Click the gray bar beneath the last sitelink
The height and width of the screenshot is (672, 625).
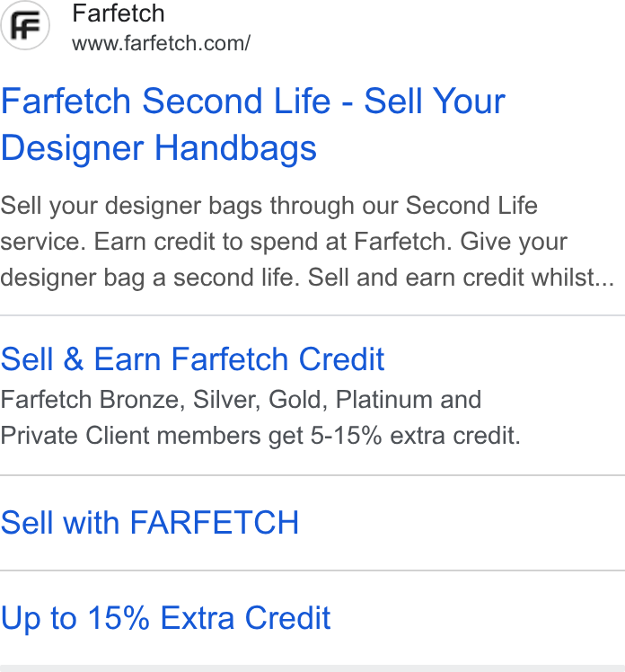click(x=312, y=668)
